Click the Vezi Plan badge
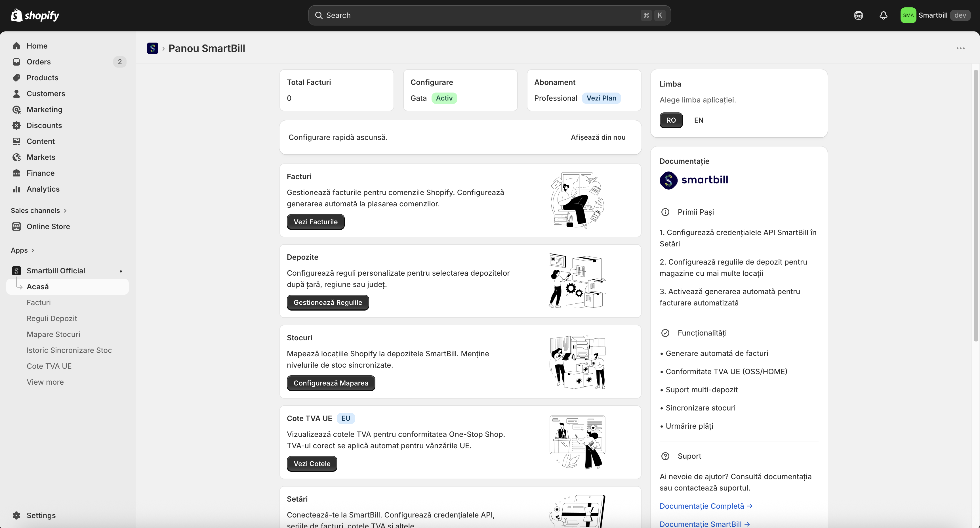 [x=601, y=98]
